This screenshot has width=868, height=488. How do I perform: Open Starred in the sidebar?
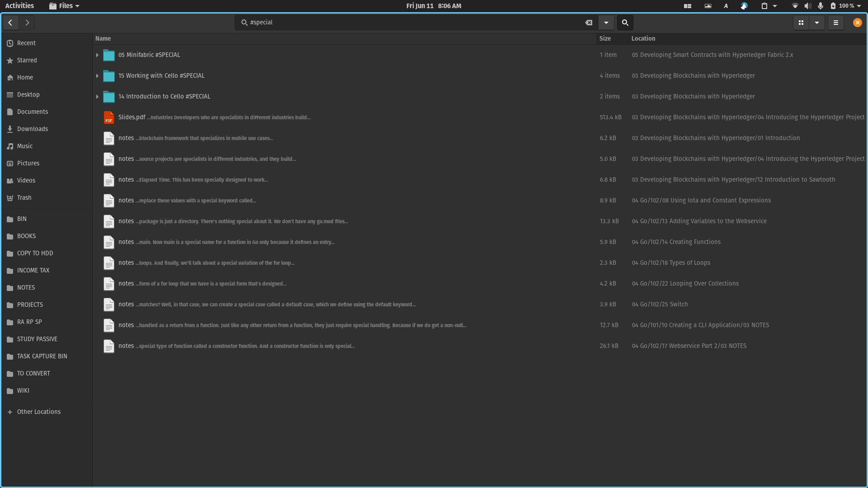pyautogui.click(x=47, y=60)
